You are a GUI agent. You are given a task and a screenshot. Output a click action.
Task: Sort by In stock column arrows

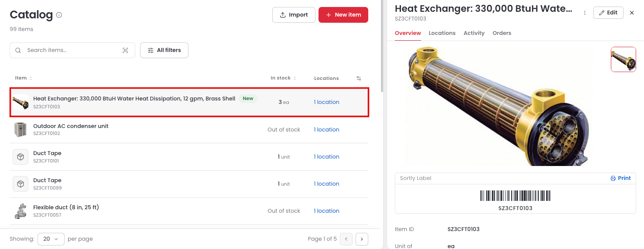pyautogui.click(x=295, y=78)
